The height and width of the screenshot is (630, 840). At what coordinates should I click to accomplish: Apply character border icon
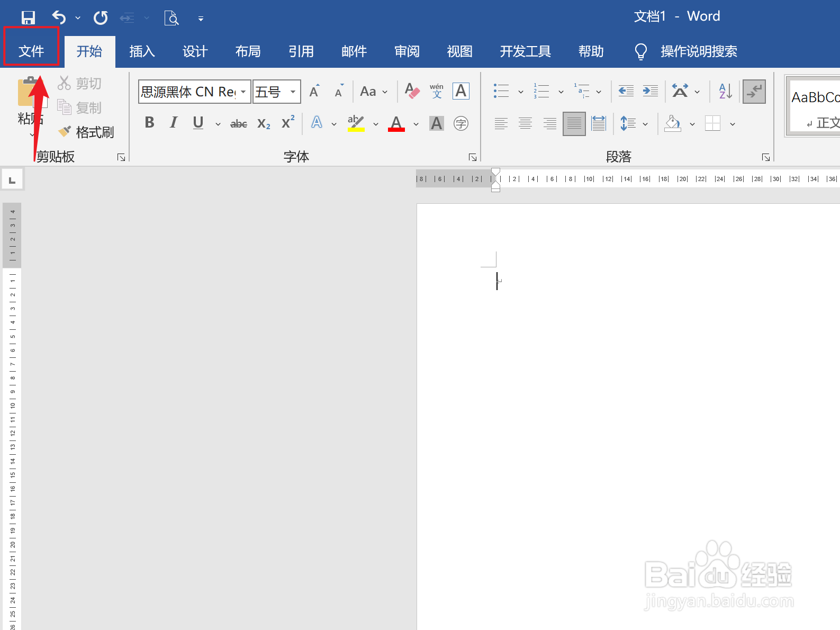point(461,91)
